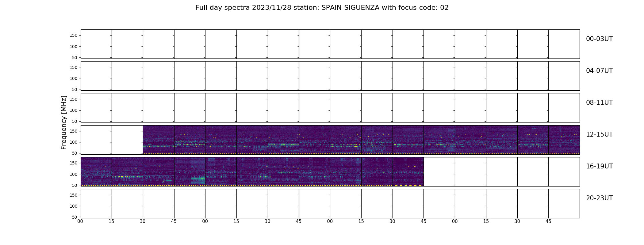Select the 16-19UT row label

(599, 166)
